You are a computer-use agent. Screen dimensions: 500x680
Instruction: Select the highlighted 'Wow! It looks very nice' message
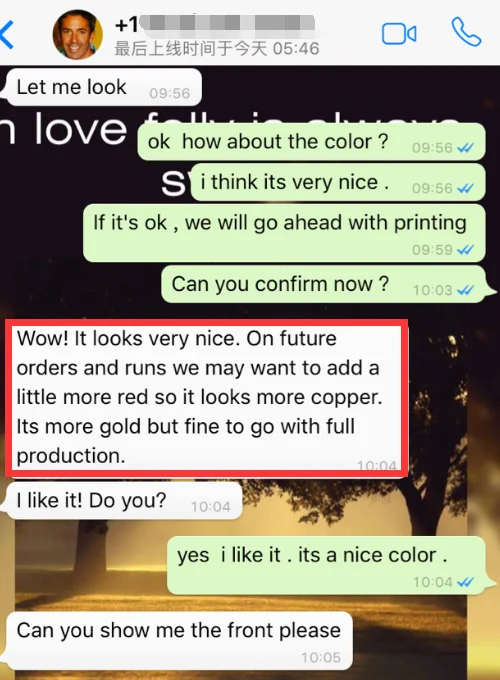tap(206, 399)
